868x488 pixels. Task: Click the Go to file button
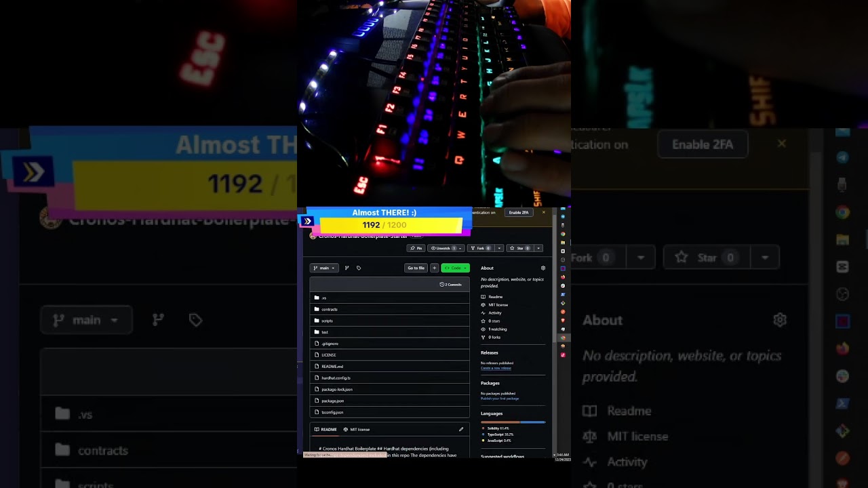point(416,268)
